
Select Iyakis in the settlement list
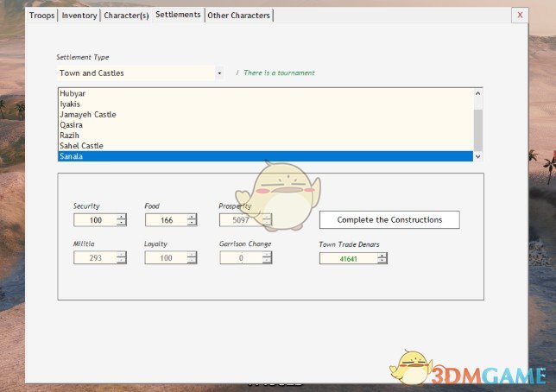265,104
